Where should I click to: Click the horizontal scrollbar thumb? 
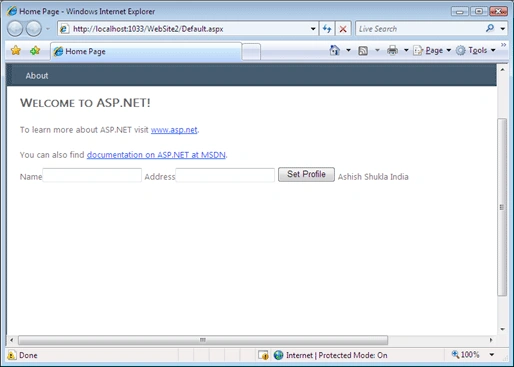[x=203, y=340]
